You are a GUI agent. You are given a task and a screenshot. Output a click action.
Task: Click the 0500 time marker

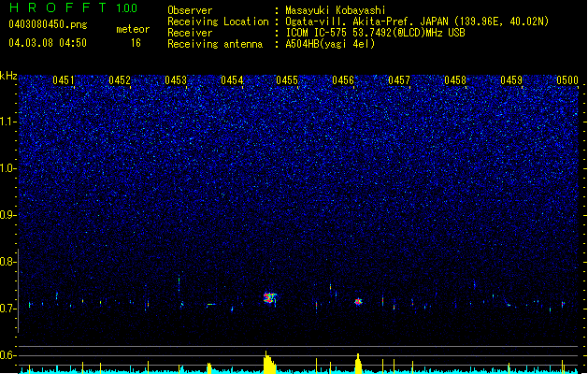pos(567,80)
